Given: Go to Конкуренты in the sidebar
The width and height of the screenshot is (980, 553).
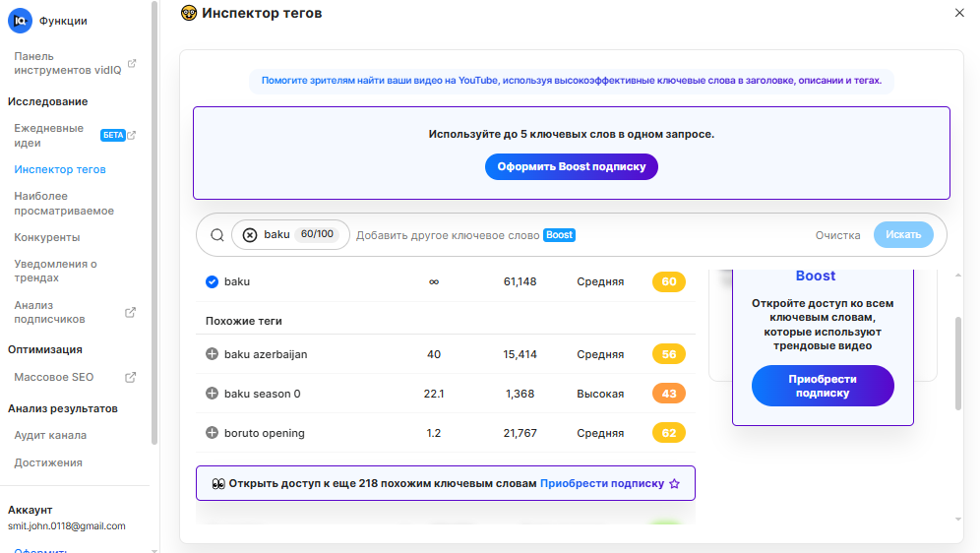Looking at the screenshot, I should [47, 237].
